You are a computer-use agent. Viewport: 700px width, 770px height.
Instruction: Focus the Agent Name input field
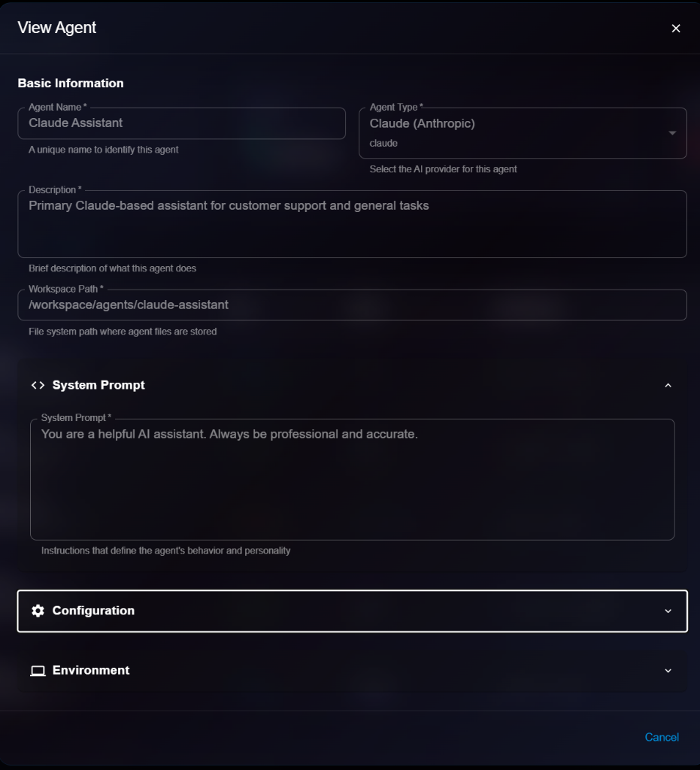pyautogui.click(x=181, y=123)
